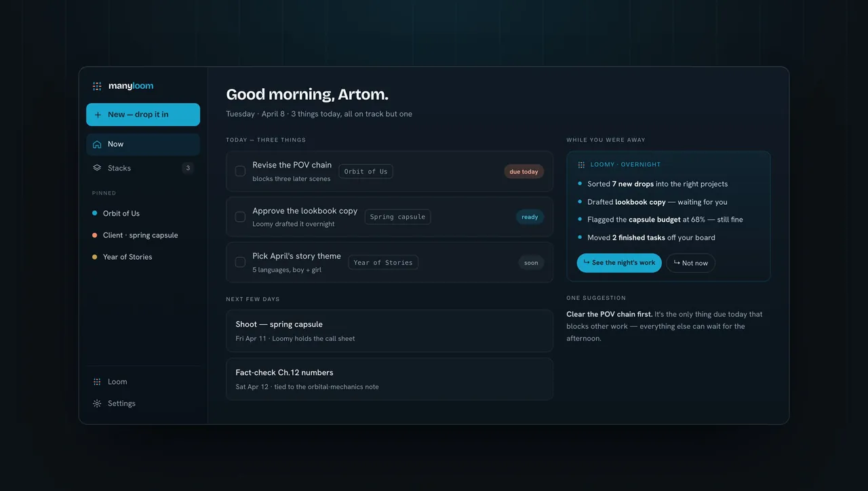
Task: Check off Revise the POV chain
Action: (240, 172)
